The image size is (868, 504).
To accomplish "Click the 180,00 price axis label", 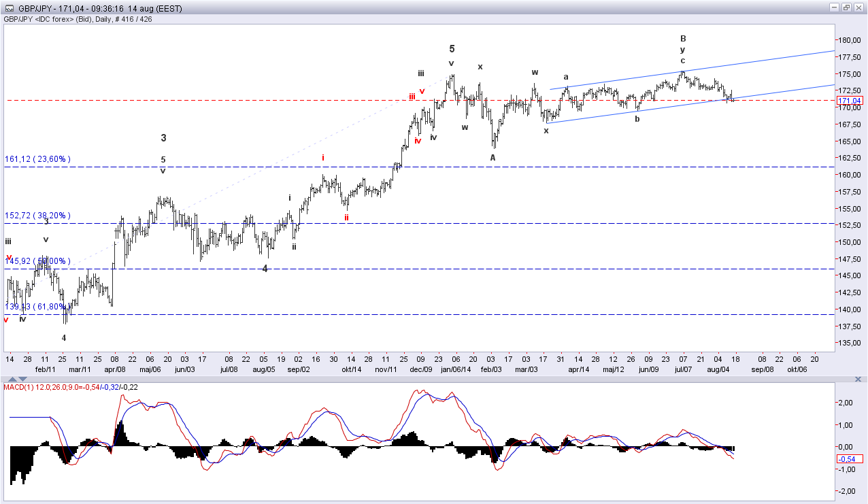I will [850, 41].
